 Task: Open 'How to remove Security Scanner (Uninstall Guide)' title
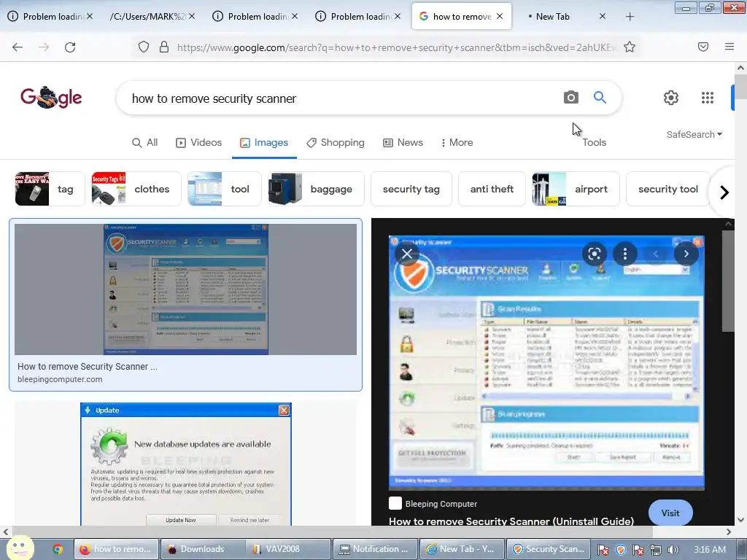(x=511, y=521)
